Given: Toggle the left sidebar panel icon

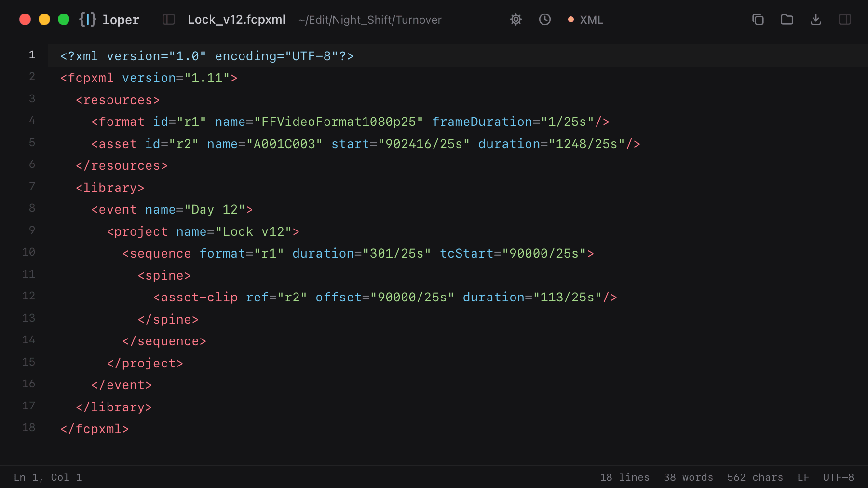Looking at the screenshot, I should pos(169,19).
